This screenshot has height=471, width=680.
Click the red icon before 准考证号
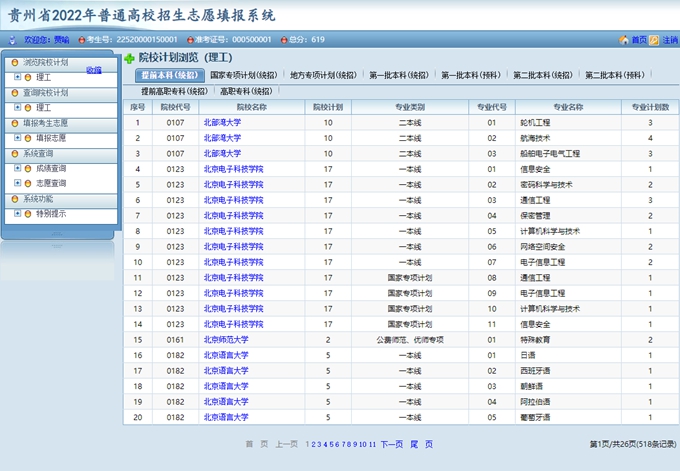point(190,40)
